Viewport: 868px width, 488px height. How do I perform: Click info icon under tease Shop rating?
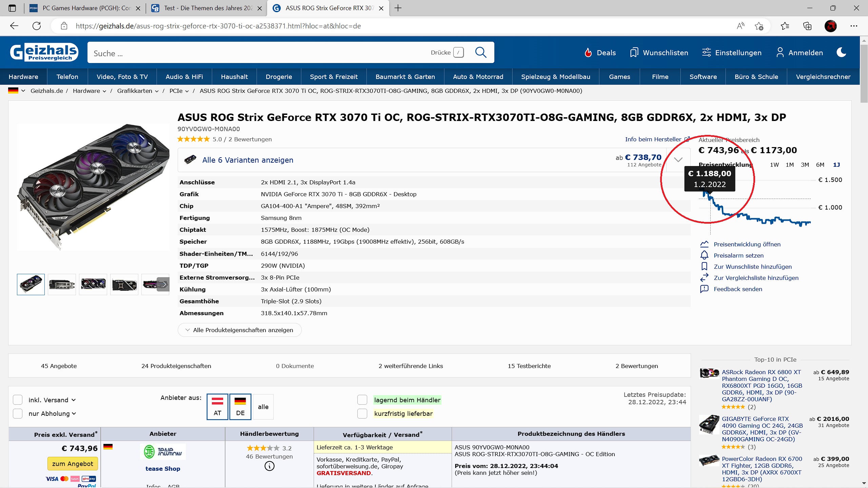[269, 466]
